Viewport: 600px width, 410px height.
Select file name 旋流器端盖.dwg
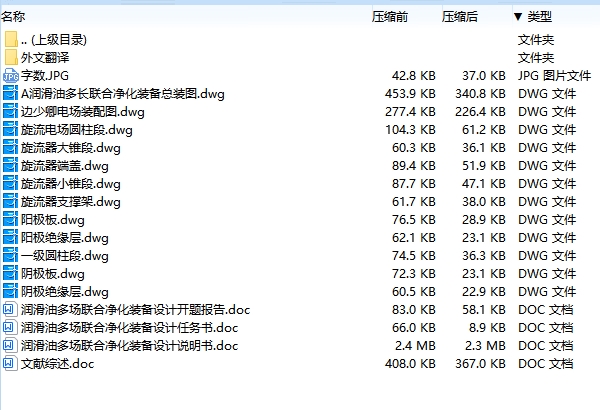[x=65, y=166]
